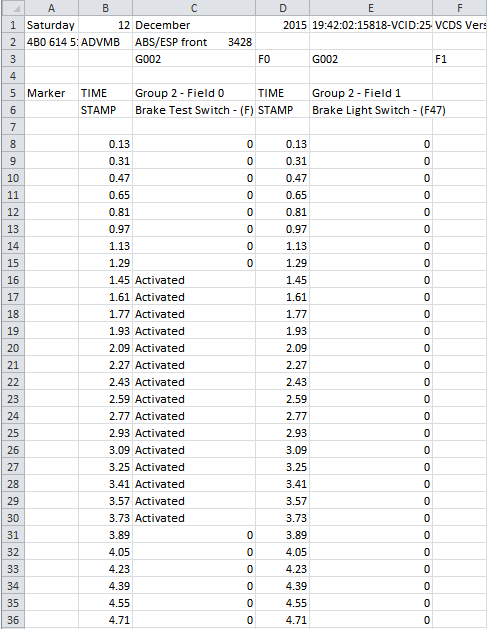This screenshot has width=487, height=629.
Task: Select the Brake Test Switch - (F) cell
Action: (x=194, y=110)
